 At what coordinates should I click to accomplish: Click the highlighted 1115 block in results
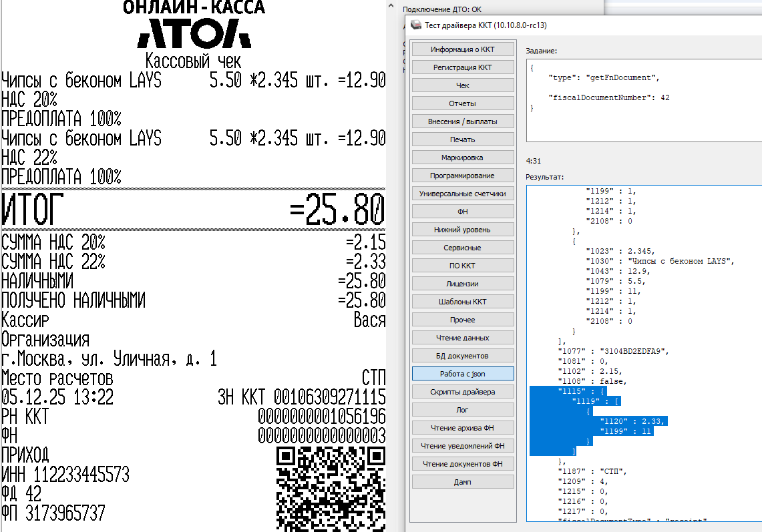coord(601,421)
